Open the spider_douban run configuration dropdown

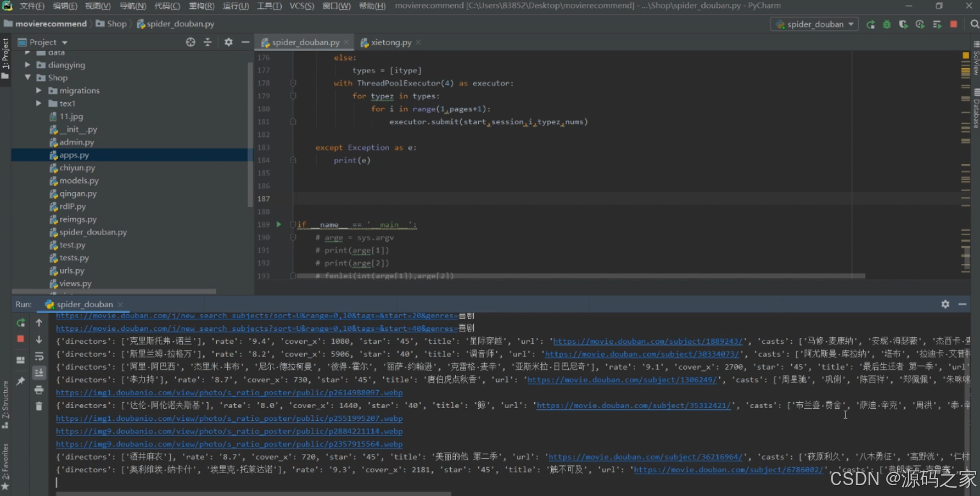click(x=815, y=24)
